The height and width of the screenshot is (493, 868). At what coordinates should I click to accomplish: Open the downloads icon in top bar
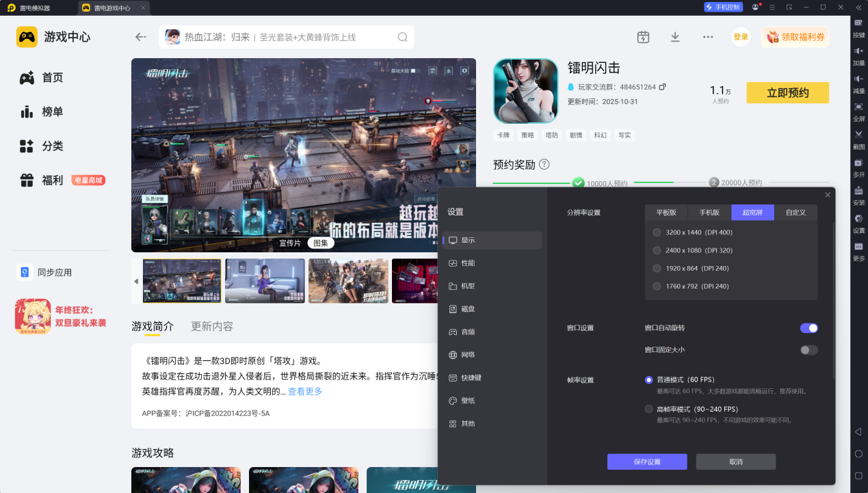[675, 37]
